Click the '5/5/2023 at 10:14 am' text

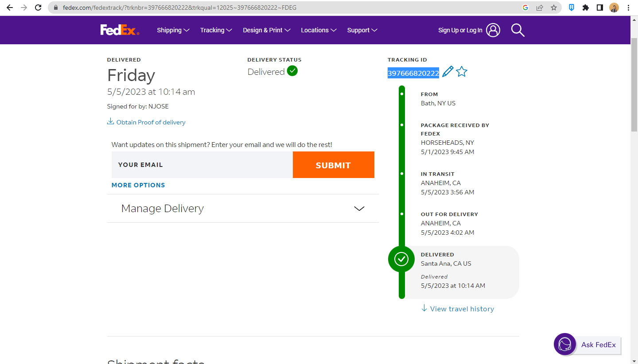pyautogui.click(x=151, y=92)
